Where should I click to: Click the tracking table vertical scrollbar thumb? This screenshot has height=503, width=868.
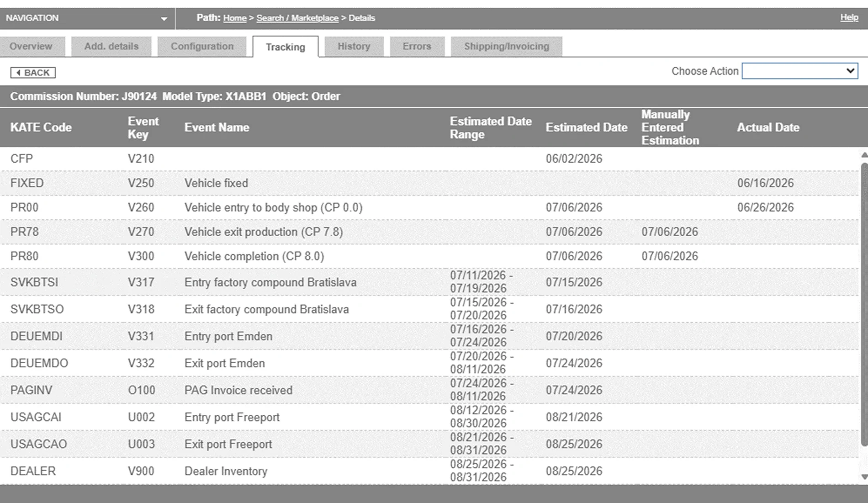click(x=864, y=304)
